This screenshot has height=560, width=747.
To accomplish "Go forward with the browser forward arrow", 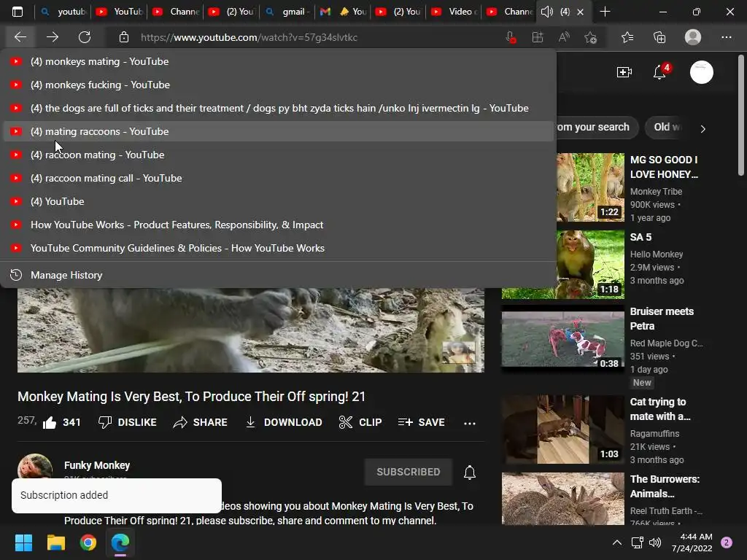I will (53, 37).
